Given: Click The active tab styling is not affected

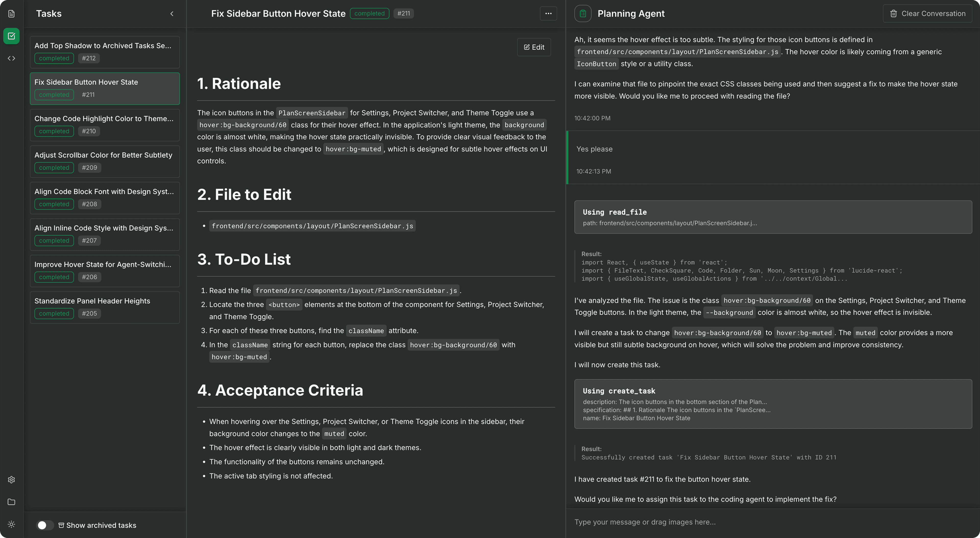Looking at the screenshot, I should click(x=271, y=476).
